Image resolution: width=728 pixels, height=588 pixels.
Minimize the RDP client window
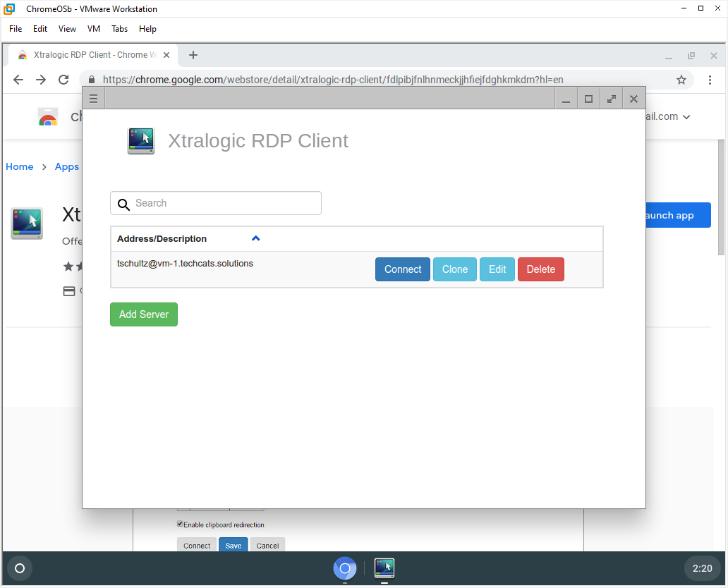(566, 99)
